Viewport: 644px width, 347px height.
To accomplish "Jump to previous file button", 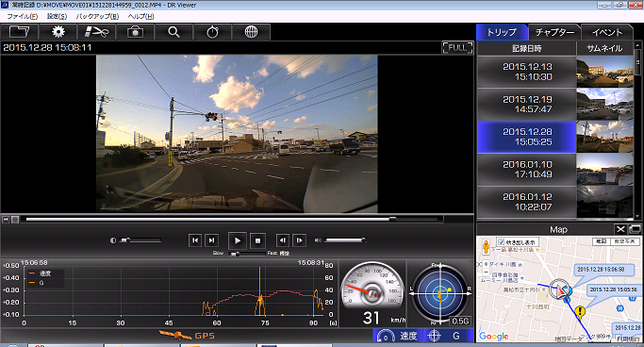I will point(194,240).
